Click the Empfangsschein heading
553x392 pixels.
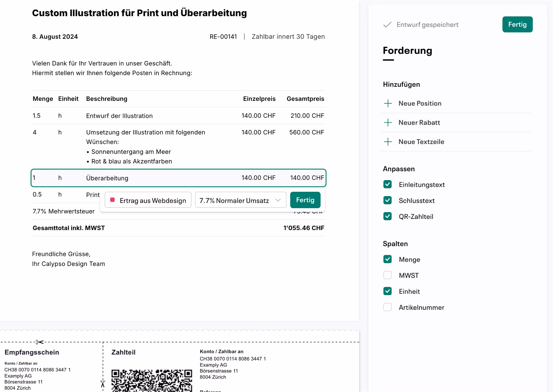[x=32, y=352]
